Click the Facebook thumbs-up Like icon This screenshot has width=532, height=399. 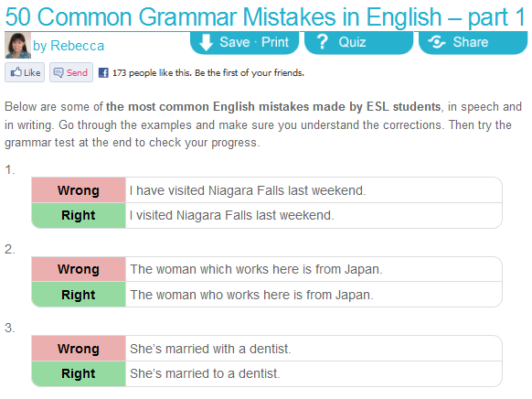16,72
